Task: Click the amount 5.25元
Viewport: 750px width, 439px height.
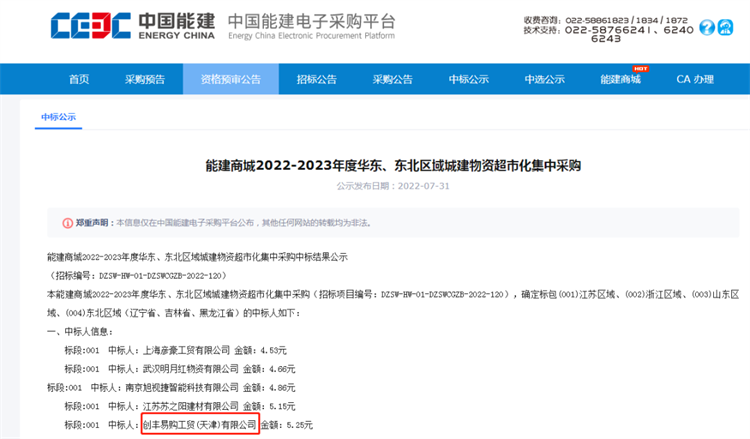Action: pyautogui.click(x=299, y=425)
